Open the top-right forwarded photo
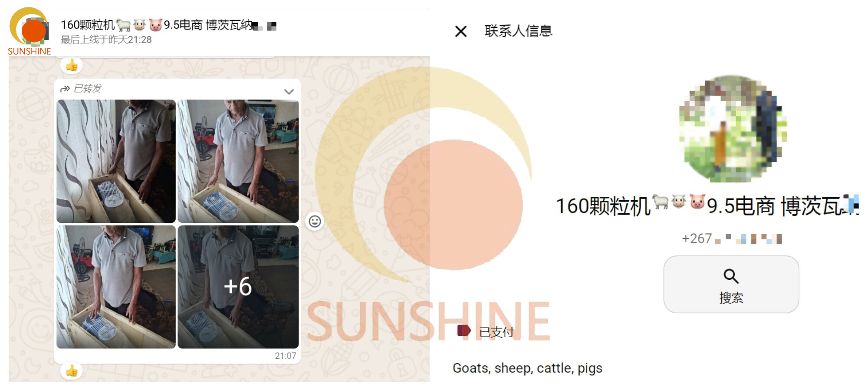The width and height of the screenshot is (868, 391). click(x=238, y=161)
